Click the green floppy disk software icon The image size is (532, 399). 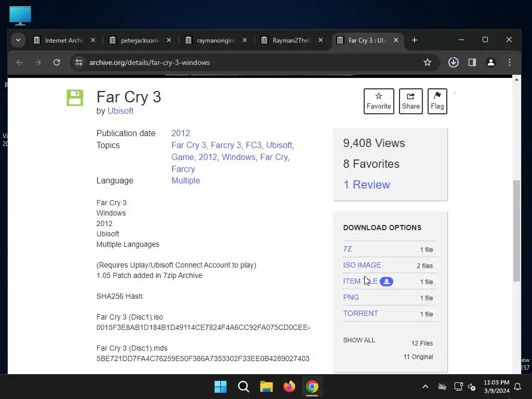[75, 98]
